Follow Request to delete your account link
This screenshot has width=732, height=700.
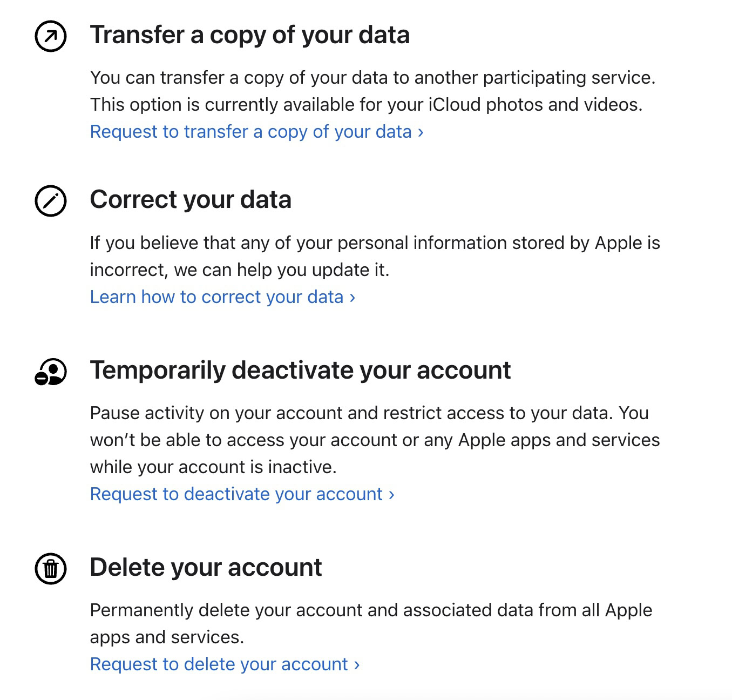(219, 664)
